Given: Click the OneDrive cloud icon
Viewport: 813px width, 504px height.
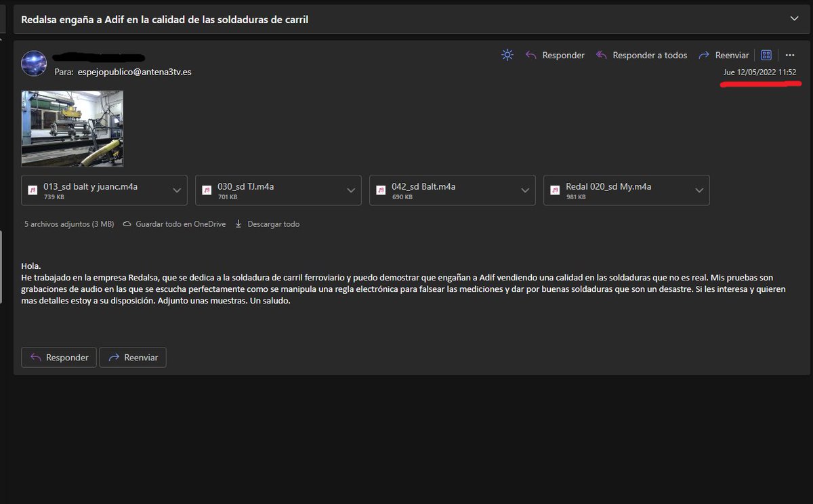Looking at the screenshot, I should [x=127, y=224].
